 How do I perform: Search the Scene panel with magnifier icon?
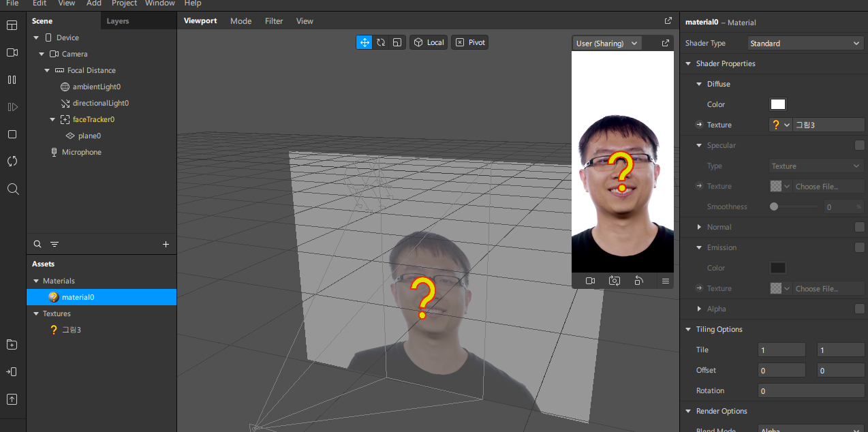pyautogui.click(x=37, y=244)
